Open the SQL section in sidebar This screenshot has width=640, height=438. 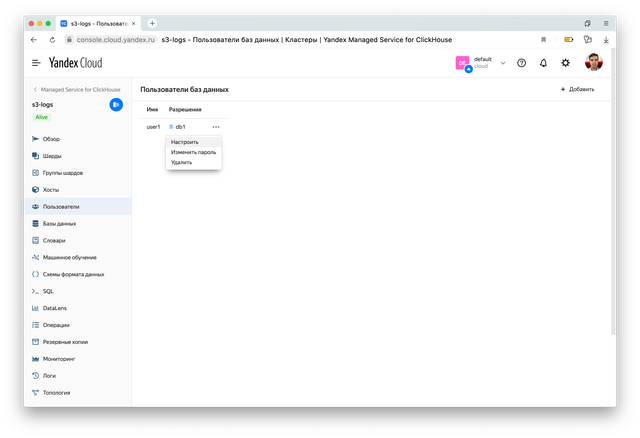point(48,291)
